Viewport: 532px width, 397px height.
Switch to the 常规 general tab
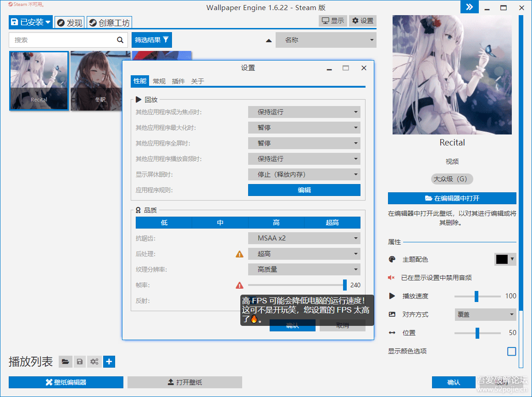pyautogui.click(x=159, y=81)
